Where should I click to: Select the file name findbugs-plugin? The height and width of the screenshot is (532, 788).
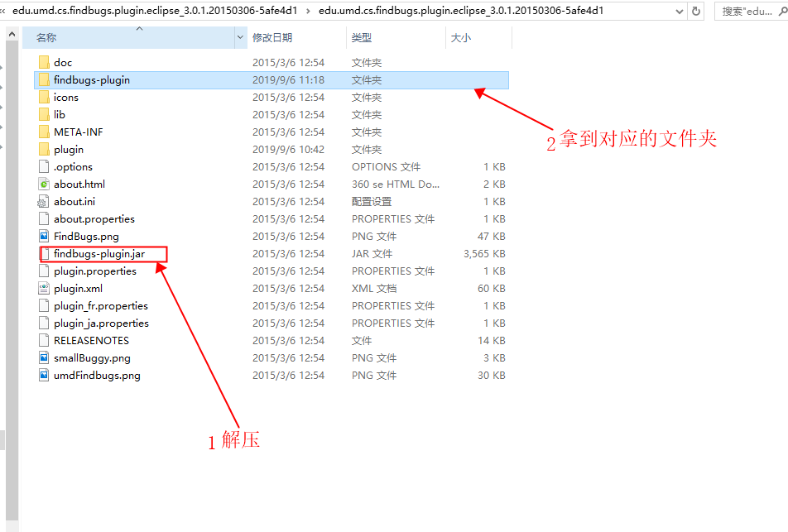(92, 80)
